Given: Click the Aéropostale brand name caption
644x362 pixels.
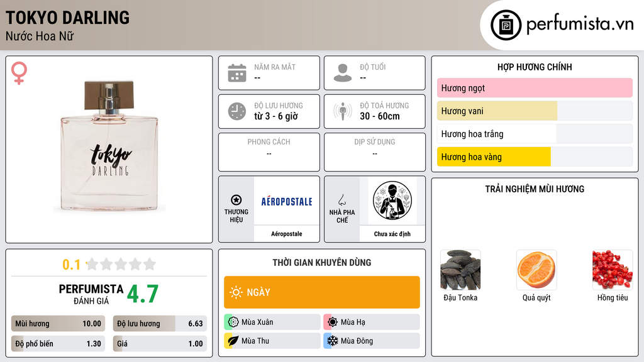Looking at the screenshot, I should 287,234.
